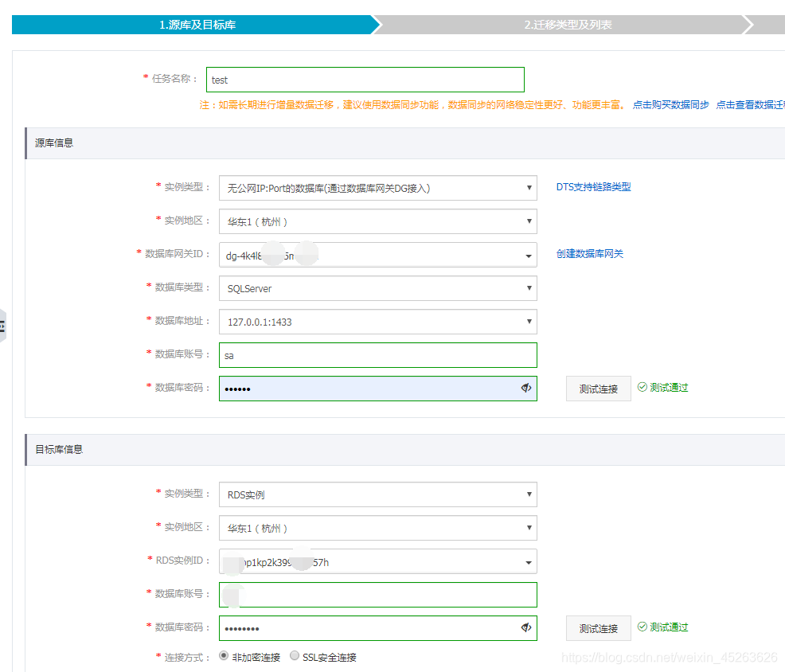The height and width of the screenshot is (672, 785).
Task: Open the database type dropdown showing SQLServer
Action: coord(378,288)
